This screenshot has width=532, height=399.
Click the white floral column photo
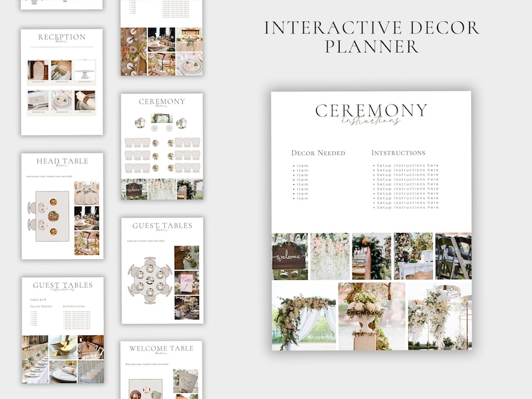pyautogui.click(x=440, y=316)
